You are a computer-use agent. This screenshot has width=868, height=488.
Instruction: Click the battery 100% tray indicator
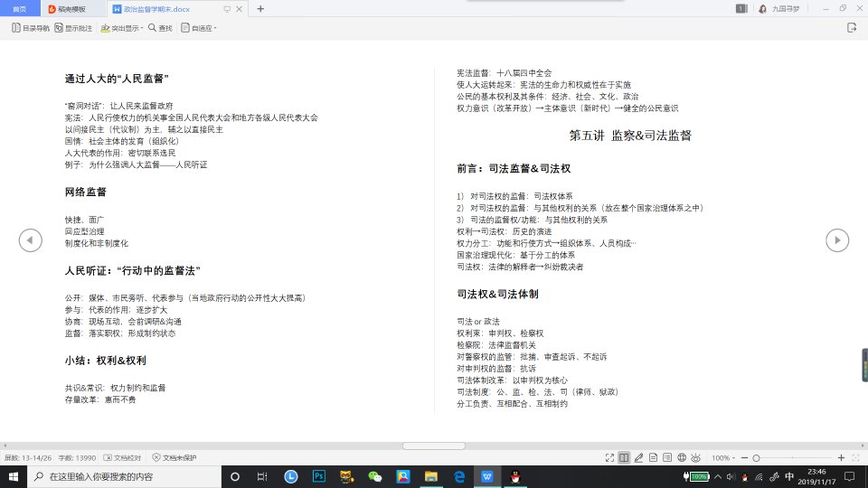tap(696, 476)
